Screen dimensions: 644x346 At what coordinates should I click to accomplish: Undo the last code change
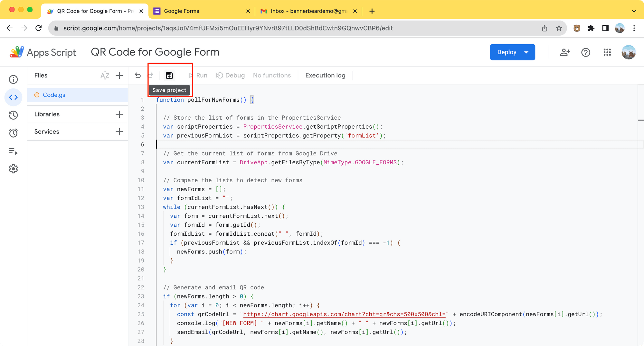[138, 75]
